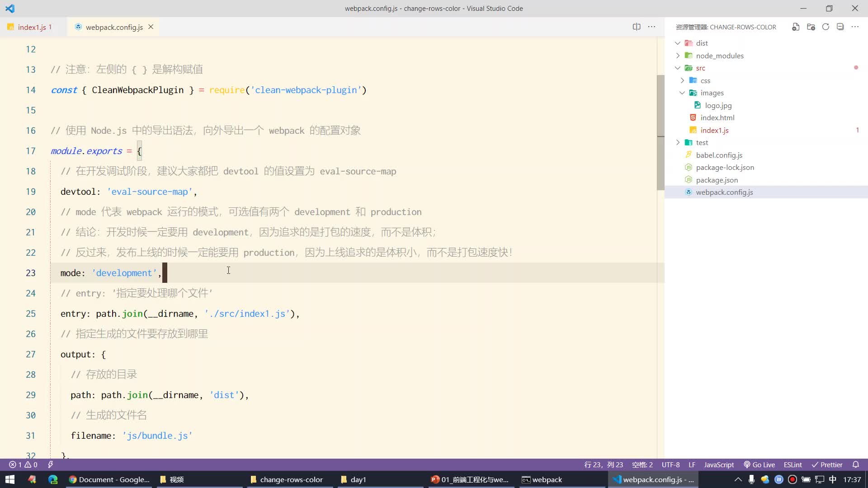Click 'eval-source-map' string on line 19
Image resolution: width=868 pixels, height=488 pixels.
click(x=149, y=192)
